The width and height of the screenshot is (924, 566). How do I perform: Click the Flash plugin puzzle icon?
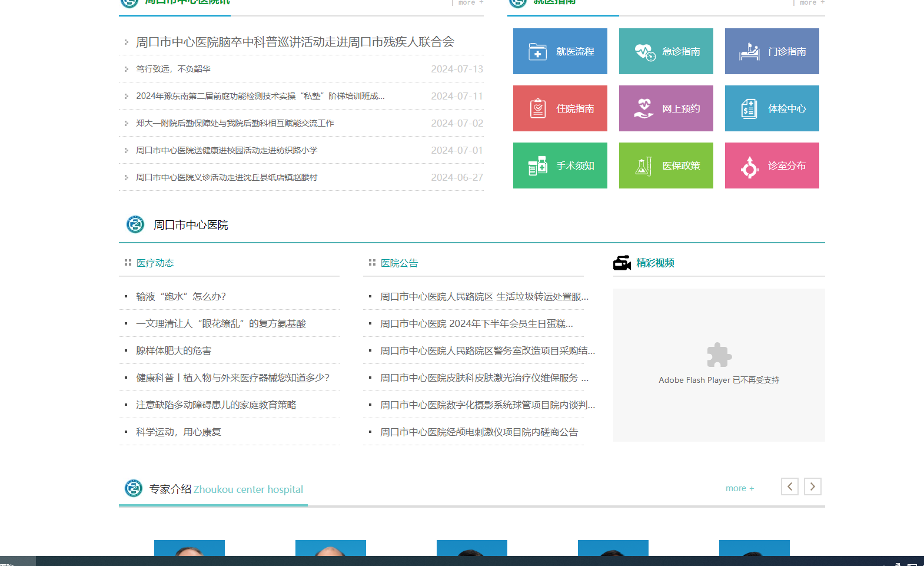tap(719, 355)
